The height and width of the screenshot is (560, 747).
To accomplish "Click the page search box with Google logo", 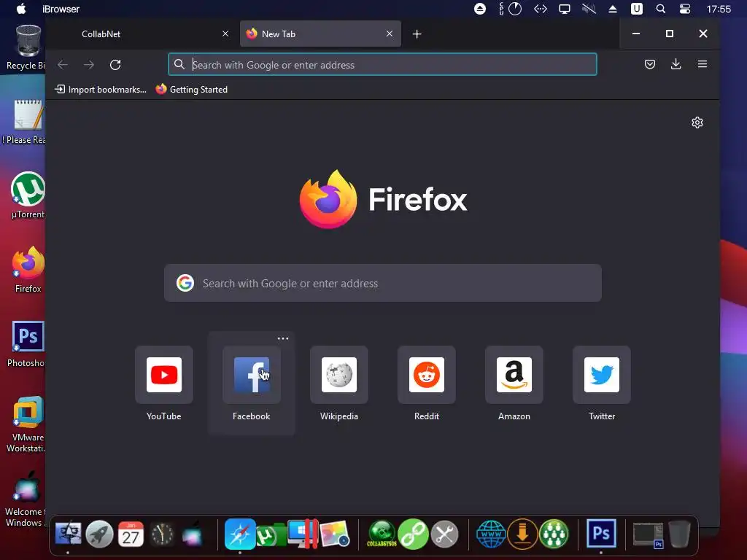I will (x=382, y=284).
